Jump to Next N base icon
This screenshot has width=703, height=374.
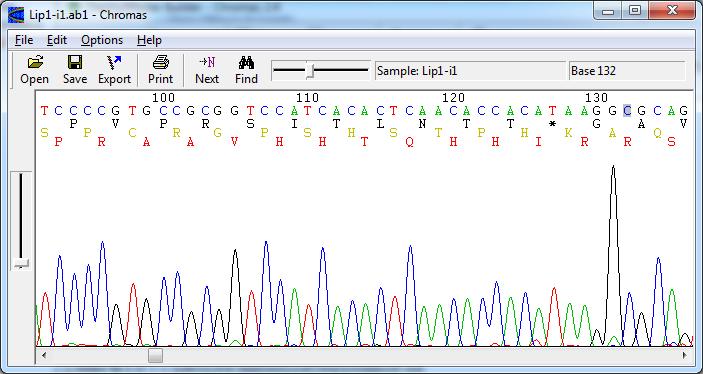point(207,70)
